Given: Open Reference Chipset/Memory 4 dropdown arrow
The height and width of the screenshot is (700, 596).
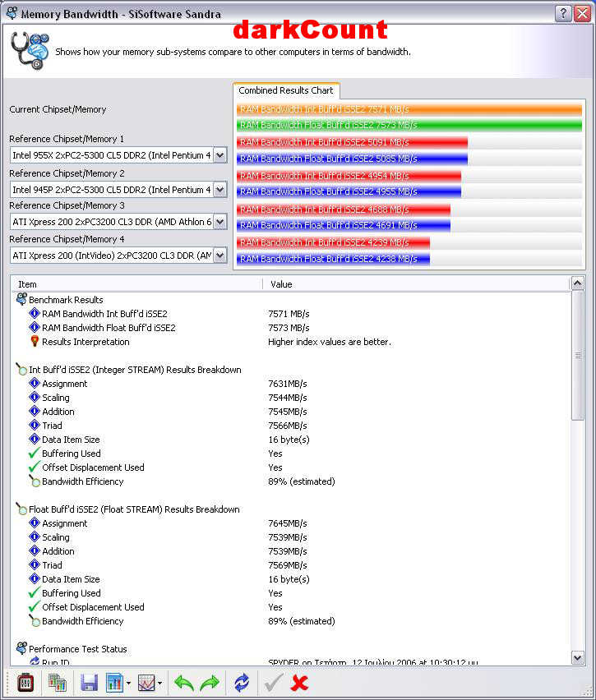Looking at the screenshot, I should 219,256.
